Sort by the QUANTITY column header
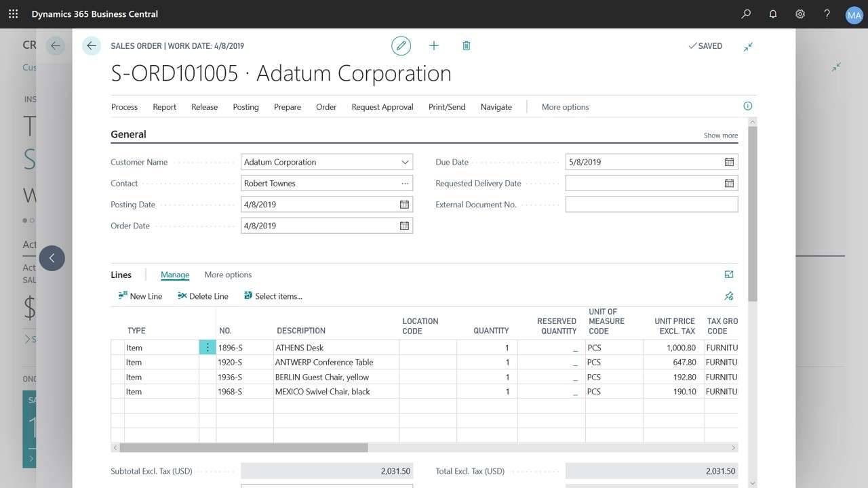This screenshot has height=488, width=868. tap(491, 331)
